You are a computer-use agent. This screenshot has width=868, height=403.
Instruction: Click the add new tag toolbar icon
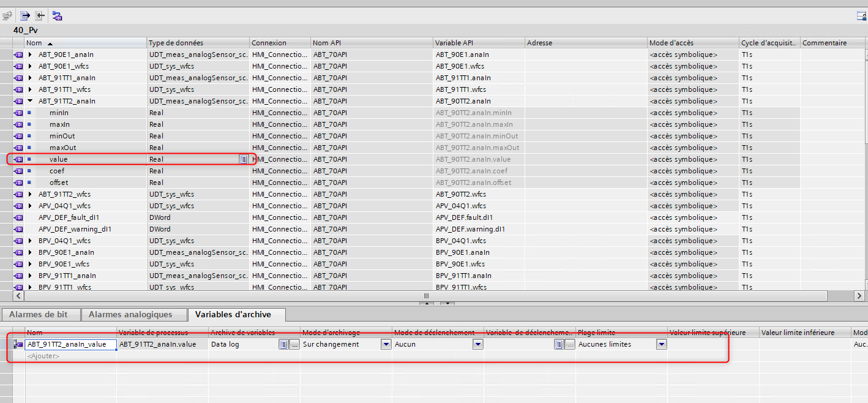point(7,15)
